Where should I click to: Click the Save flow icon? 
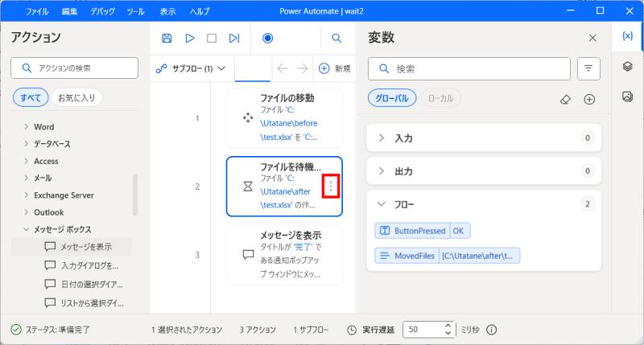167,38
